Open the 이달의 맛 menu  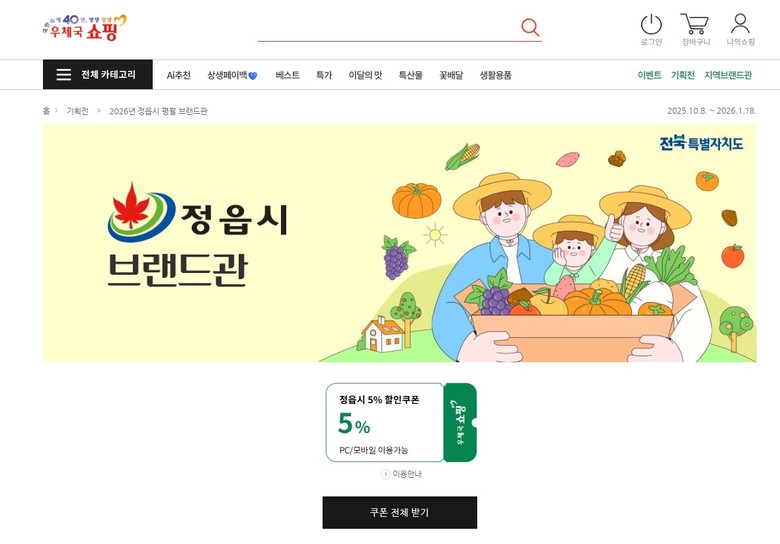[365, 75]
